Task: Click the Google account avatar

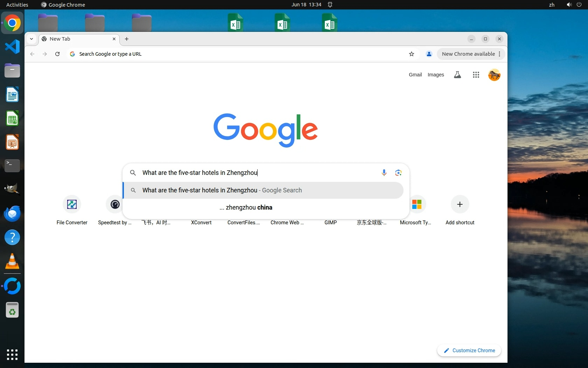Action: (494, 75)
